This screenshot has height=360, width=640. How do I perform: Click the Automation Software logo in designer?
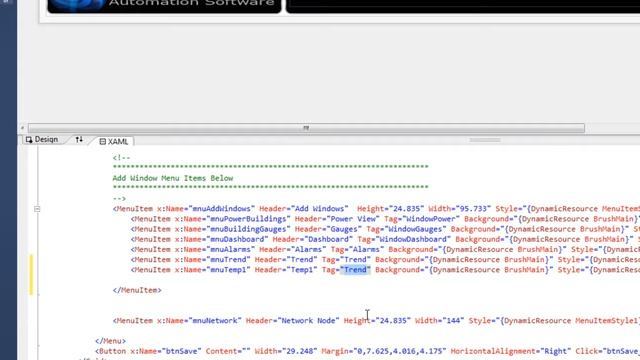coord(164,6)
